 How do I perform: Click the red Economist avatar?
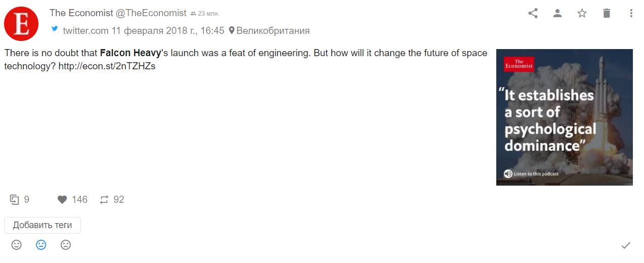tap(21, 24)
